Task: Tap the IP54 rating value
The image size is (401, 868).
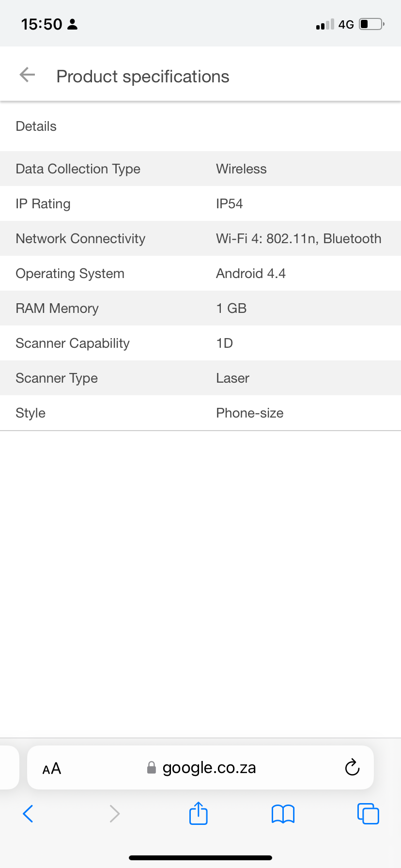Action: coord(230,203)
